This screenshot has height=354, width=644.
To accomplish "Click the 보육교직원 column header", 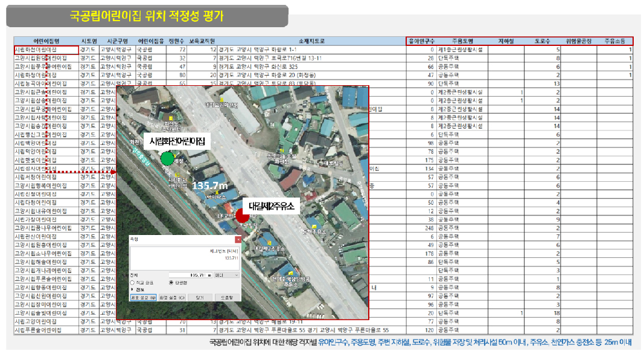I will (x=202, y=41).
